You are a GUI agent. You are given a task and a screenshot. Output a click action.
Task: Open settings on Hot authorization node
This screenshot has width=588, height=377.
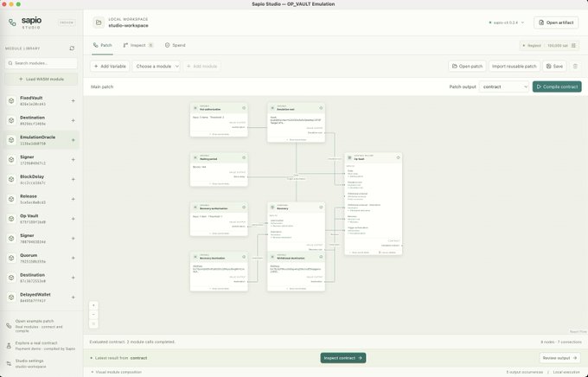click(x=244, y=108)
